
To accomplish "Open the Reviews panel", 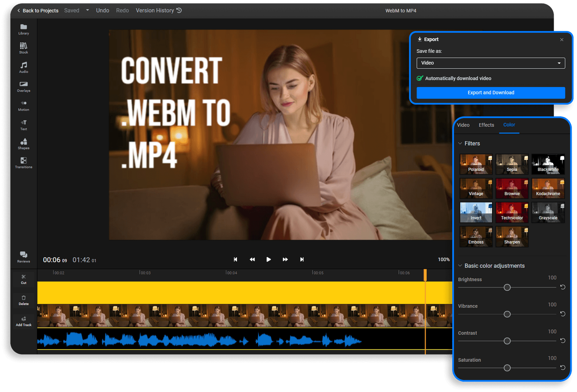I will coord(23,256).
